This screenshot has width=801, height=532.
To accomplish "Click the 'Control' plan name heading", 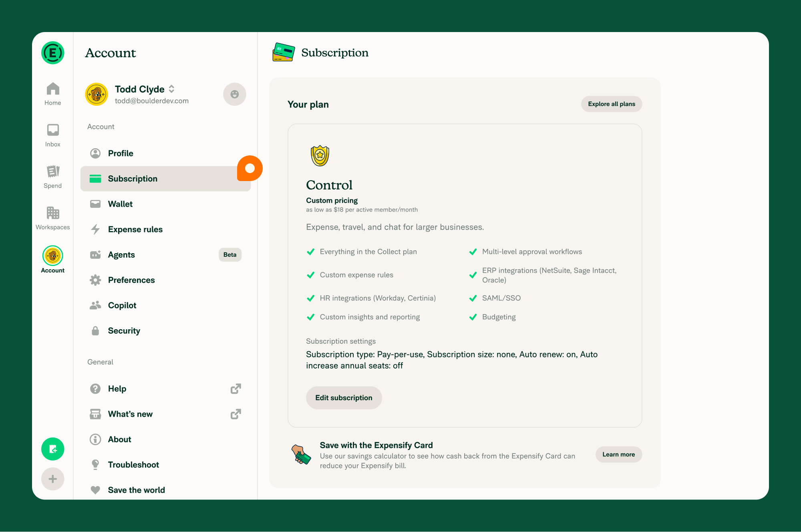I will (329, 185).
